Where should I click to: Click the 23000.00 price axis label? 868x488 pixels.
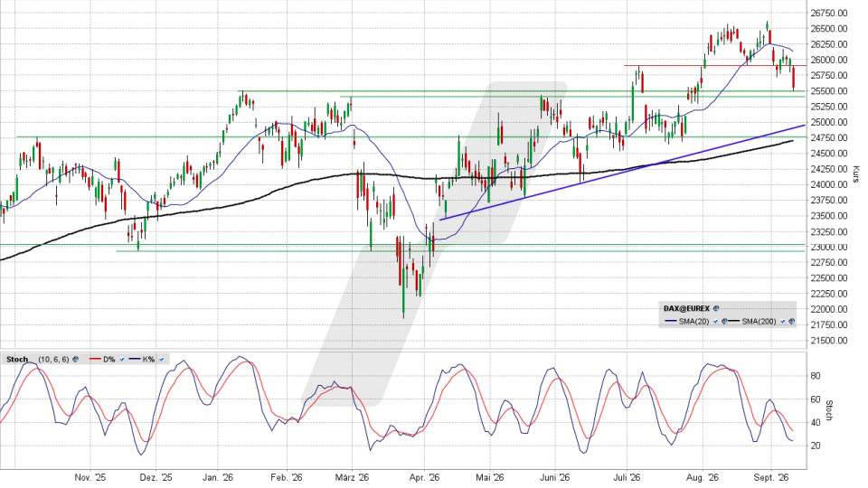point(828,247)
